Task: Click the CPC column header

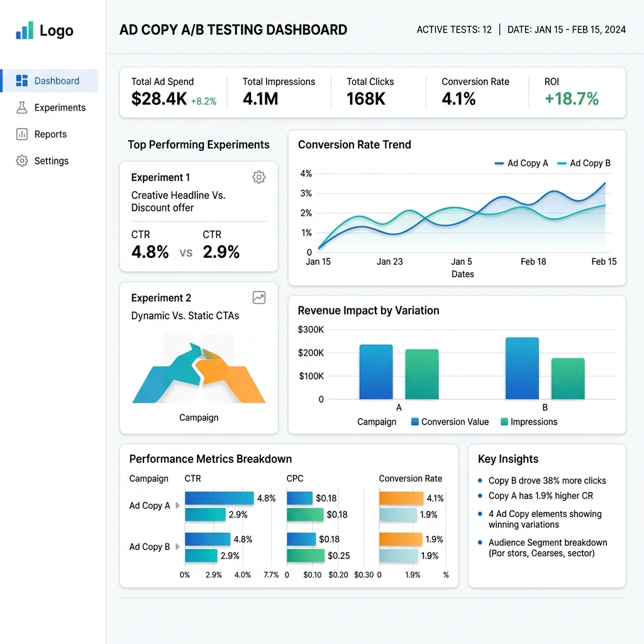Action: [295, 479]
